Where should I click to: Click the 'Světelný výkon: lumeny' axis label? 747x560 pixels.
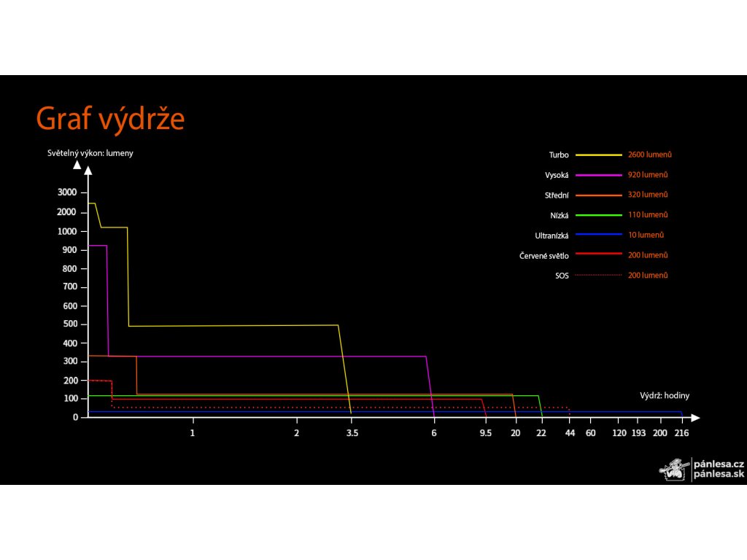90,153
